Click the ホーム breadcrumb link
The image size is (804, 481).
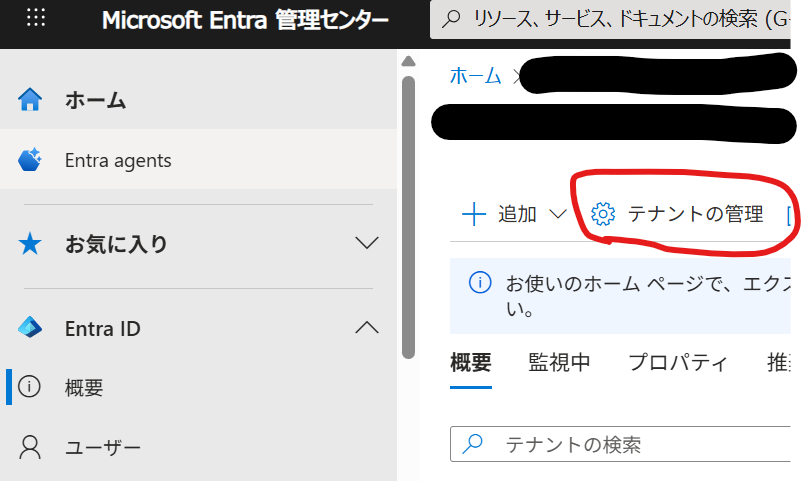476,76
